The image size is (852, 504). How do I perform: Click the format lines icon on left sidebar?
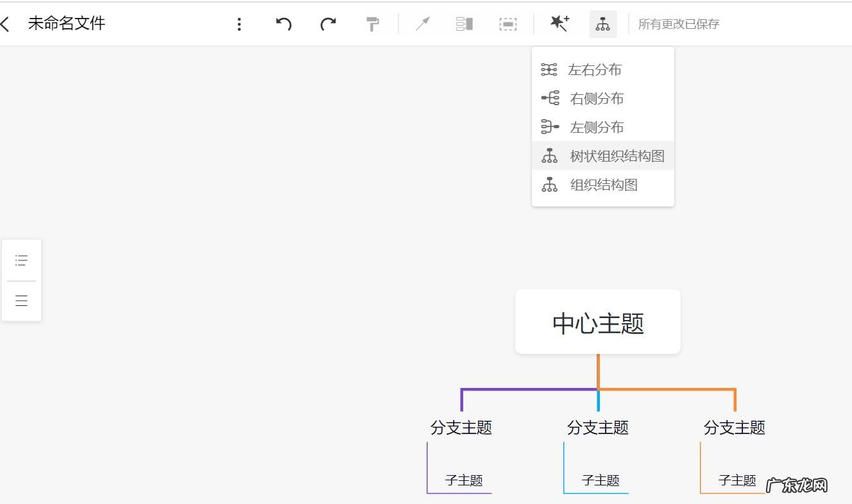[21, 299]
